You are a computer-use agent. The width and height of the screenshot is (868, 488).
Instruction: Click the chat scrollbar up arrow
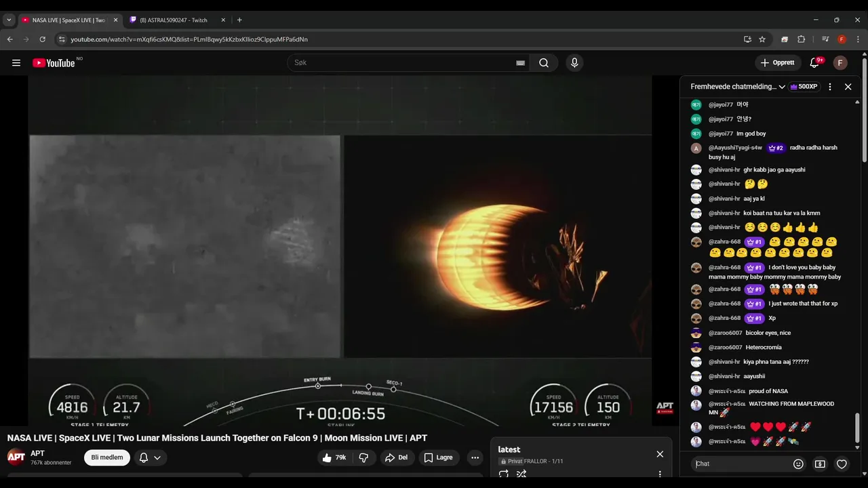point(857,102)
